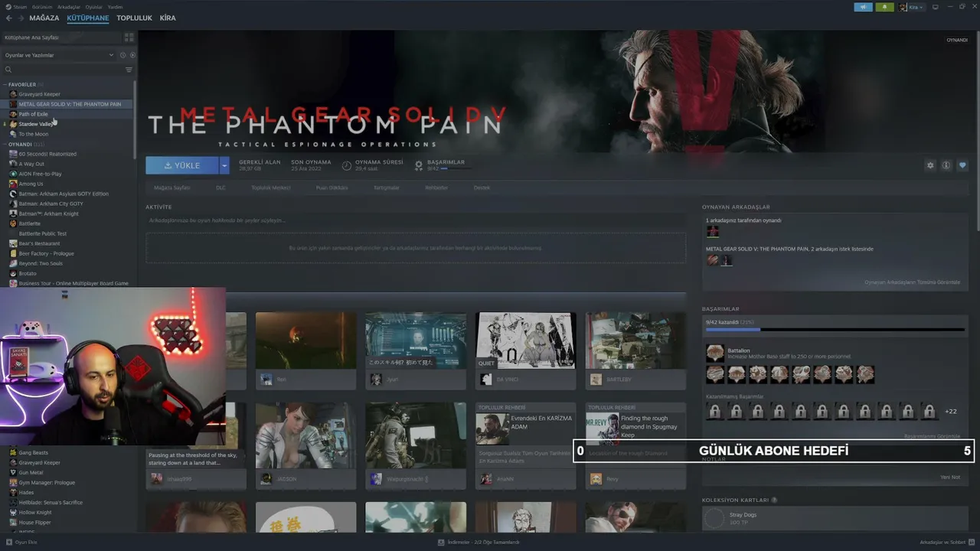Click the Battalion achievement icon
Viewport: 980px width, 551px height.
(715, 353)
